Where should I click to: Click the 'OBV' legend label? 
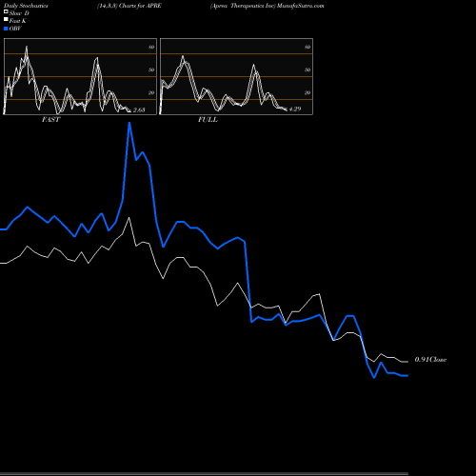[x=15, y=29]
